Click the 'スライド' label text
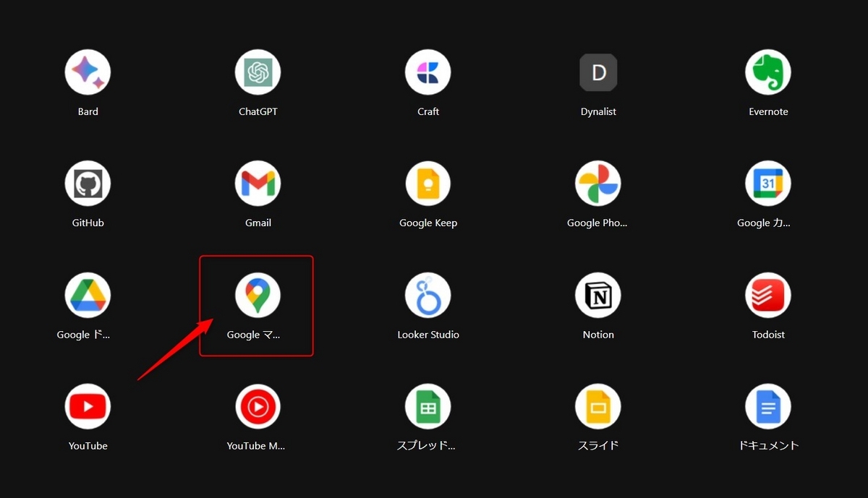 tap(598, 446)
